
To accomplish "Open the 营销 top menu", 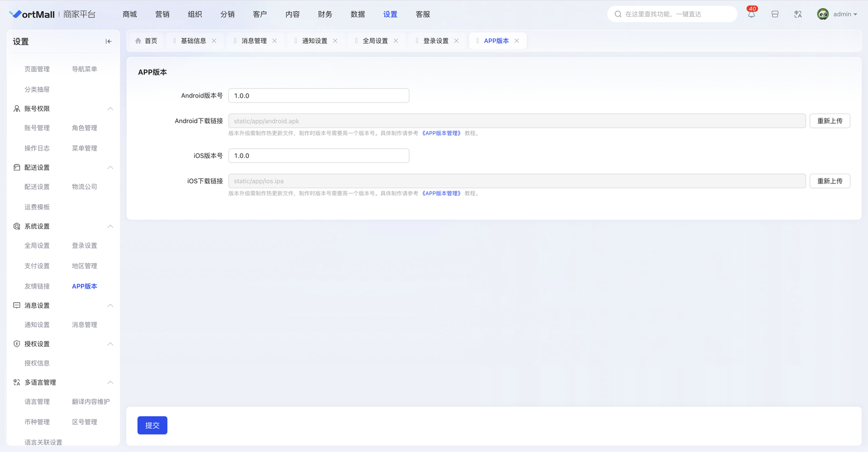I will 162,15.
